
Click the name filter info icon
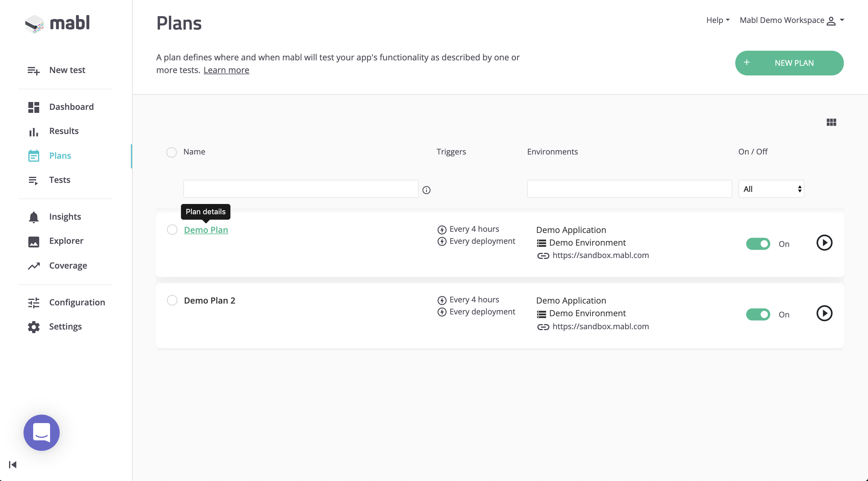point(426,190)
